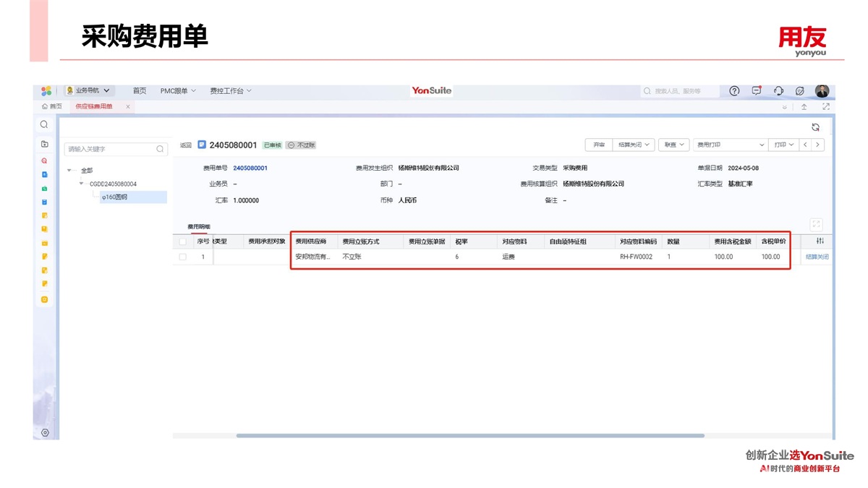The width and height of the screenshot is (868, 488).
Task: Check the select-all checkbox in table header
Action: [x=182, y=241]
